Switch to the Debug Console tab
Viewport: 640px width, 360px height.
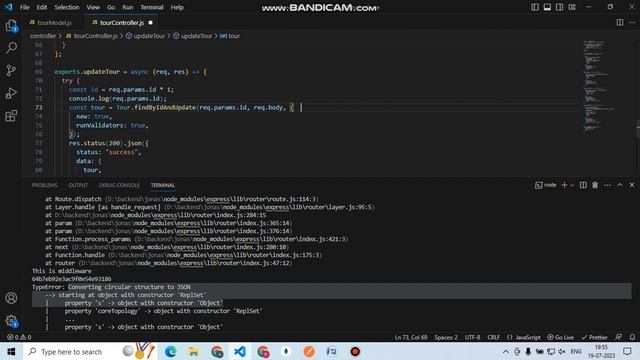(x=119, y=185)
